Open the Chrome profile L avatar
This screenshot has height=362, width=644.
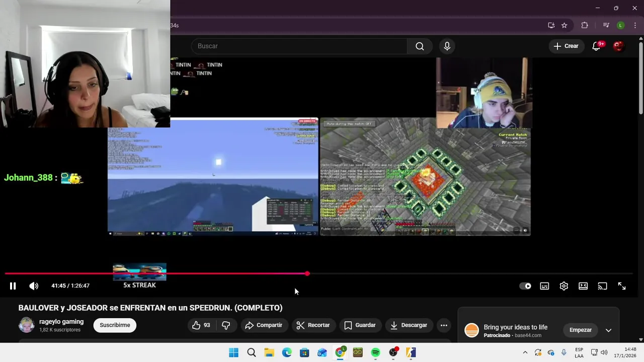(x=621, y=25)
